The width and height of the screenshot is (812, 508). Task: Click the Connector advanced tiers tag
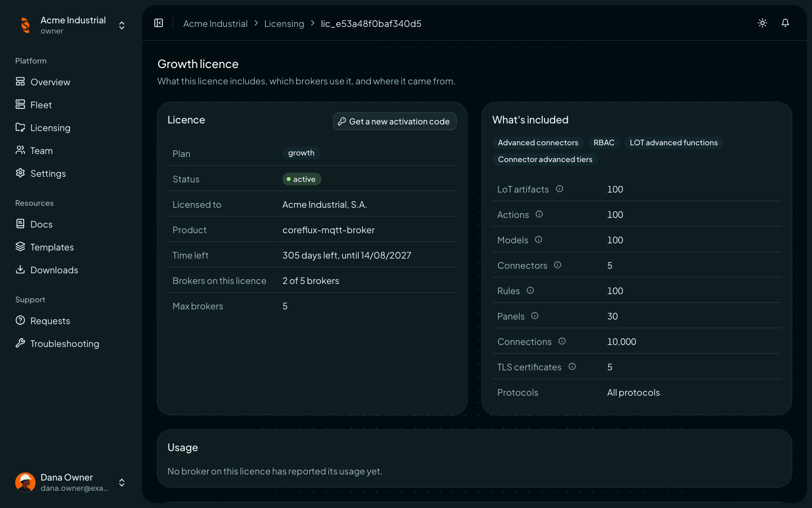(545, 160)
